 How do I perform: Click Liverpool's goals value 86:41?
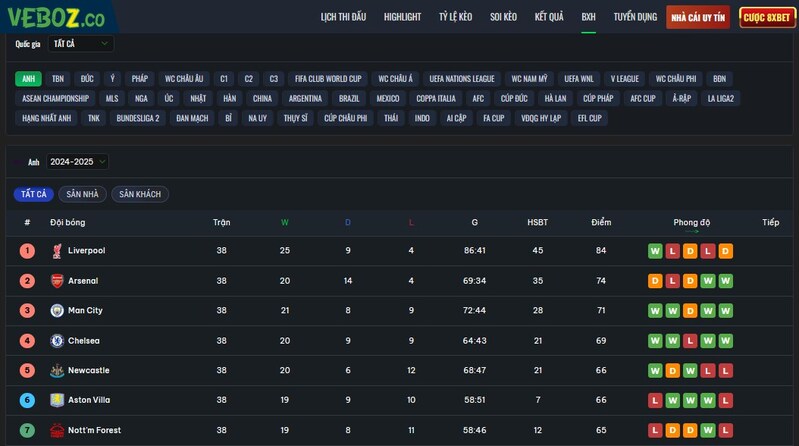point(474,251)
